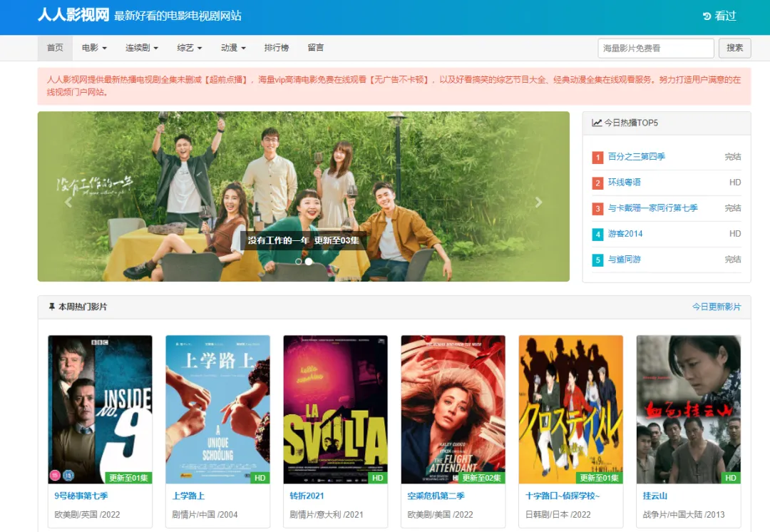Open 与鲨同游 in the TOP5 list

pos(624,260)
